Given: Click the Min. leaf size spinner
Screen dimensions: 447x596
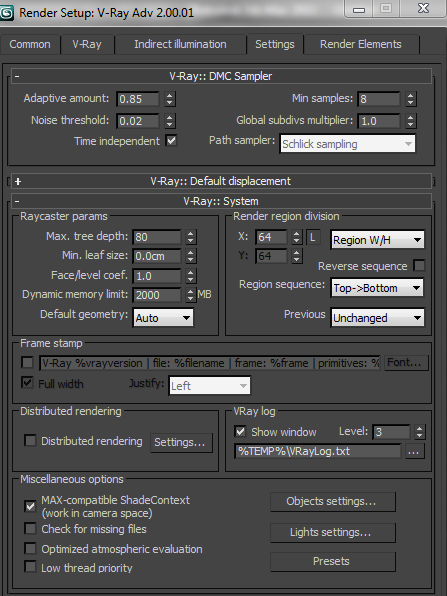Looking at the screenshot, I should pos(190,256).
